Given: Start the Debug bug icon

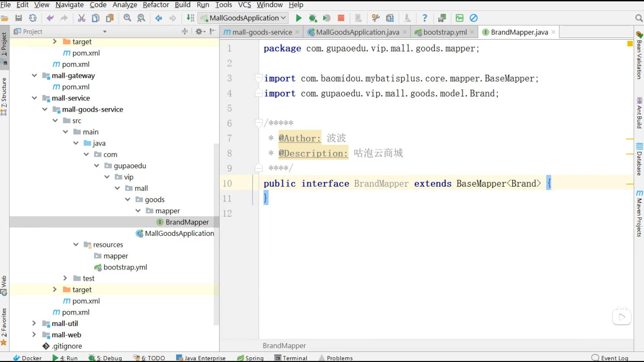Looking at the screenshot, I should click(x=313, y=18).
